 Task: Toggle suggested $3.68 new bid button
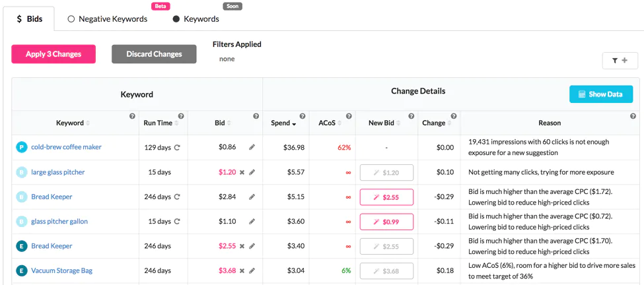pos(386,271)
